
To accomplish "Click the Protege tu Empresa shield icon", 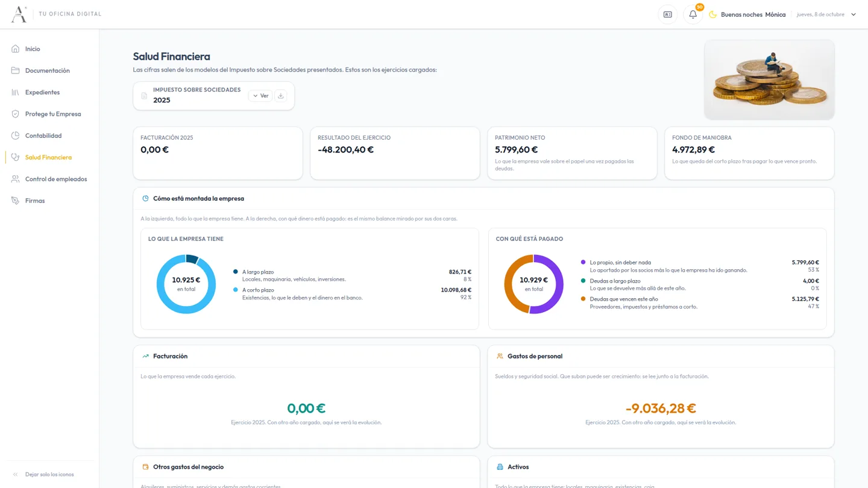I will point(16,114).
